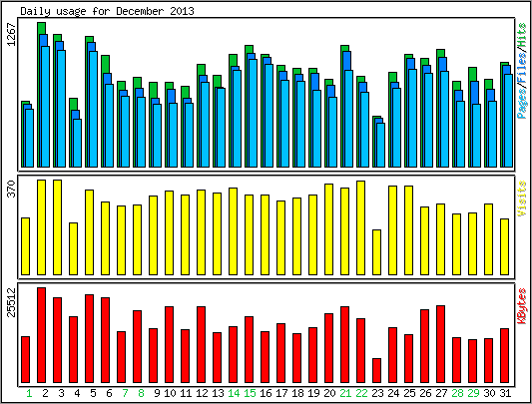Click day label 23 on bottom axis

377,393
